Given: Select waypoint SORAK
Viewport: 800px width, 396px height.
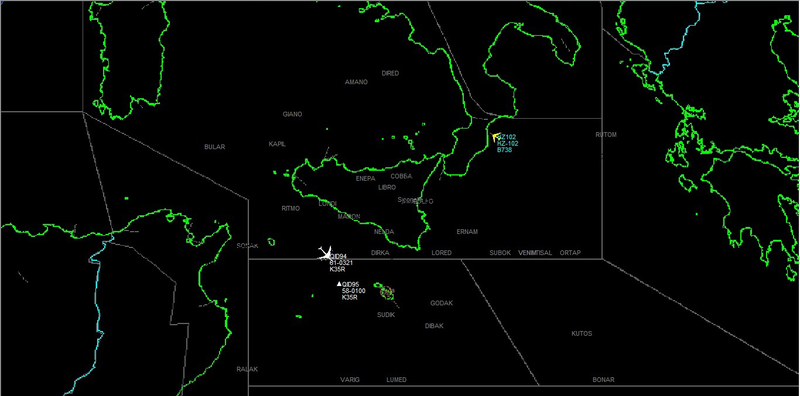Looking at the screenshot, I should [247, 246].
